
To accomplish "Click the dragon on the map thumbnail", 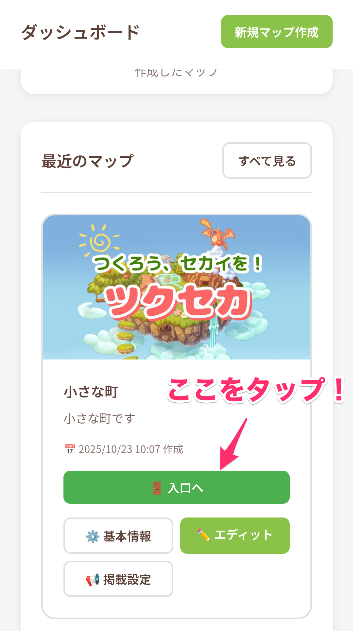I will (x=217, y=234).
